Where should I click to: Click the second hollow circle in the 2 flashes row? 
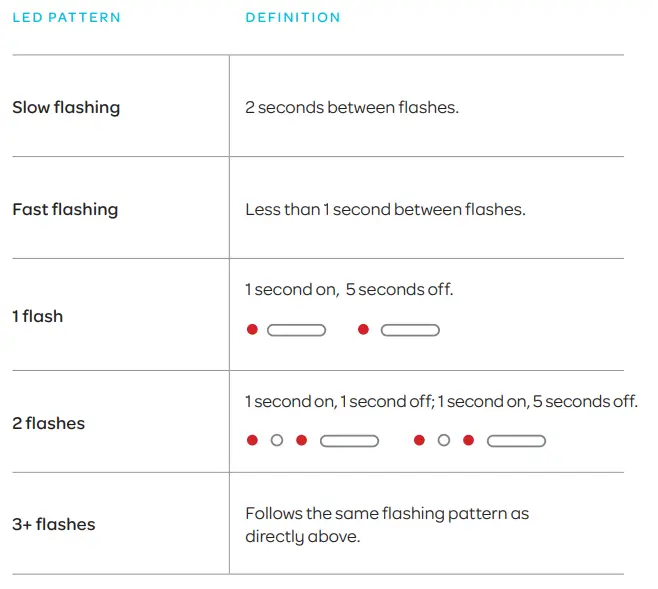(444, 440)
